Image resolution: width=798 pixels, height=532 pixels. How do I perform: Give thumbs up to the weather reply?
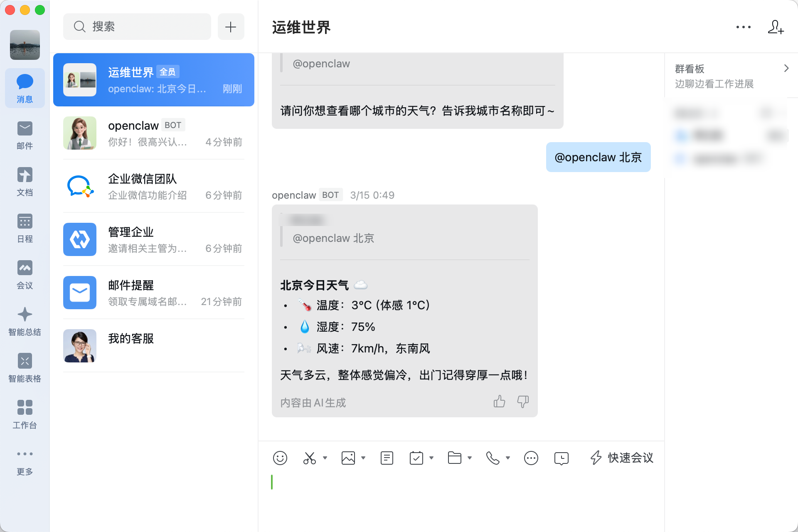tap(499, 401)
